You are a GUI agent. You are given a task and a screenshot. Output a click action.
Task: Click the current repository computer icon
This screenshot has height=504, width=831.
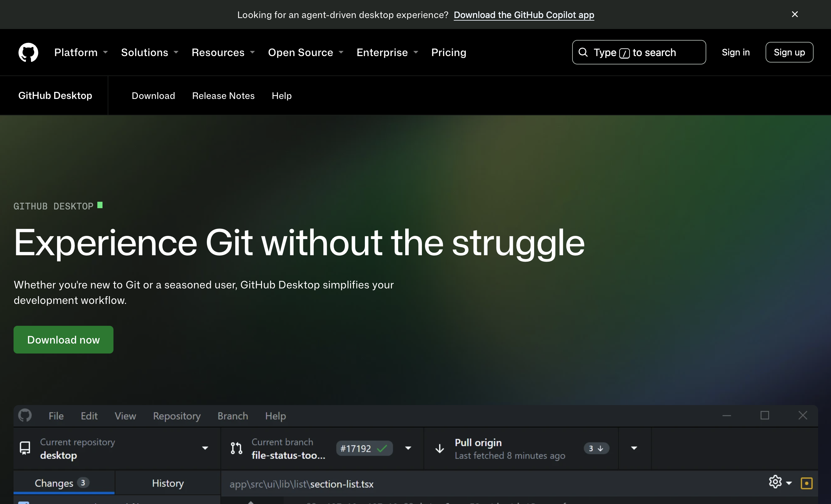[25, 448]
